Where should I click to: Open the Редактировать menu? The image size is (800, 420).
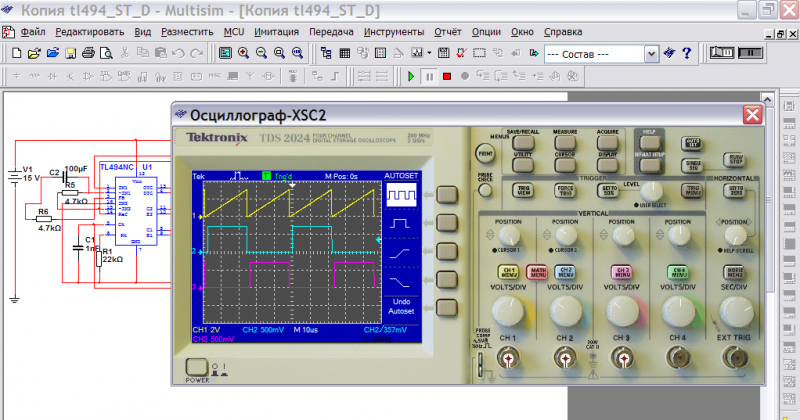tap(90, 32)
